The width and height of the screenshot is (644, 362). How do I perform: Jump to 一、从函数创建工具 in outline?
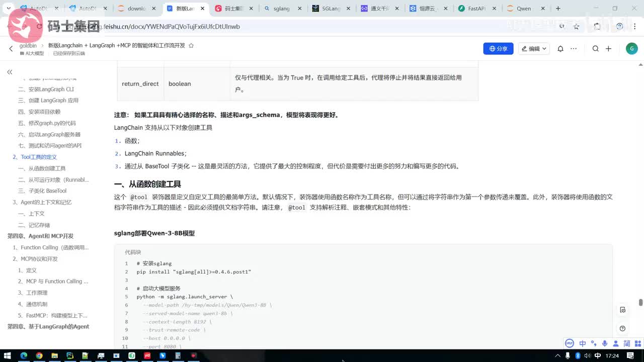coord(42,168)
